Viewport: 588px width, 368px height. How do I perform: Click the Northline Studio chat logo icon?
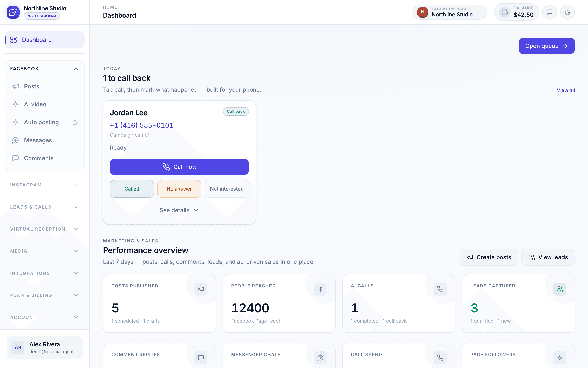(13, 12)
